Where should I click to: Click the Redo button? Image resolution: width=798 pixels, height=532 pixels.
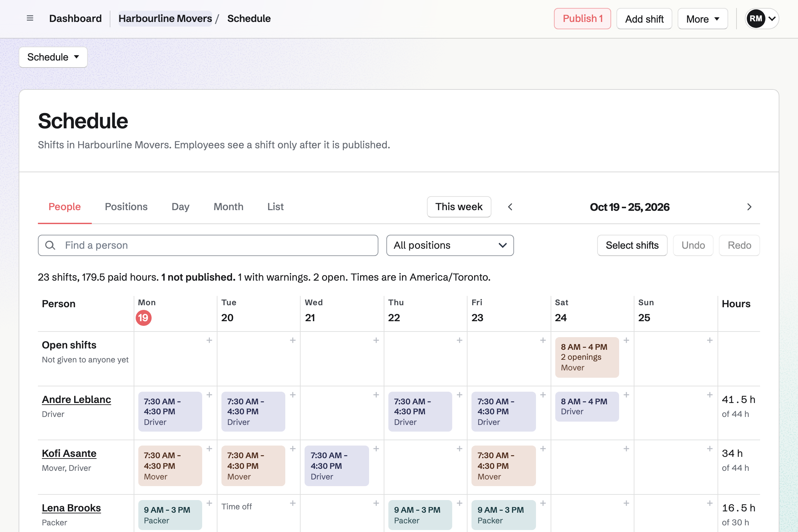pyautogui.click(x=739, y=245)
